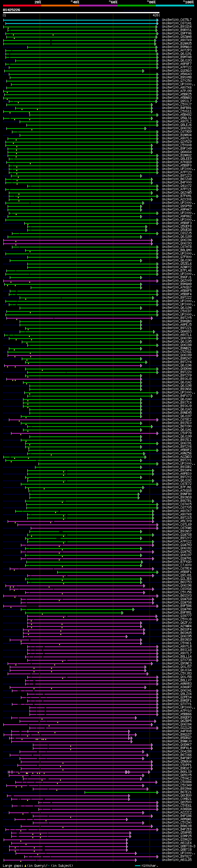Open hit UniRef100_B9IQS4
The height and width of the screenshot is (868, 197).
coord(177,26)
